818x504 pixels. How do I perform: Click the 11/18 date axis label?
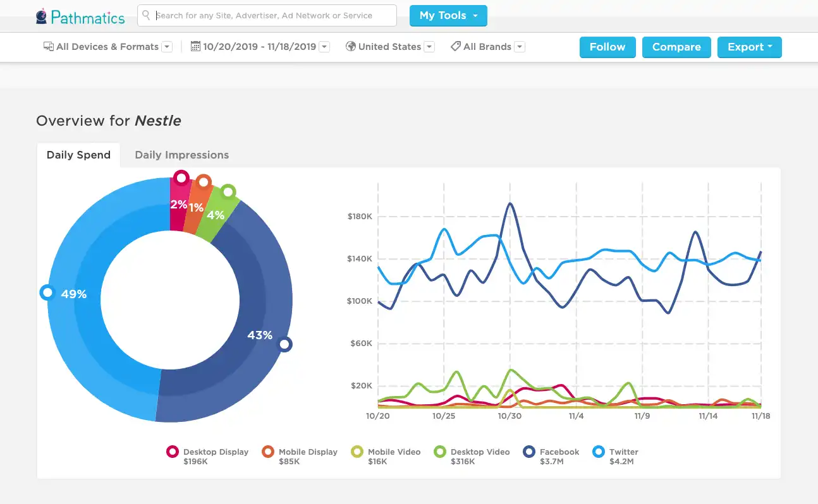(760, 416)
